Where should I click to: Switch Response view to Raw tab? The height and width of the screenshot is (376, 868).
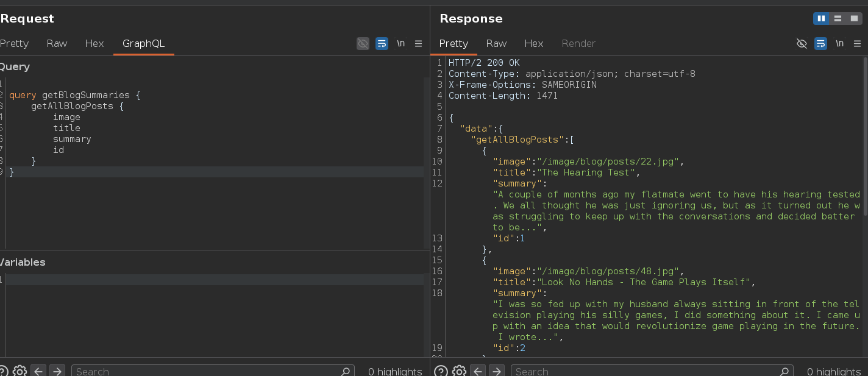click(496, 43)
